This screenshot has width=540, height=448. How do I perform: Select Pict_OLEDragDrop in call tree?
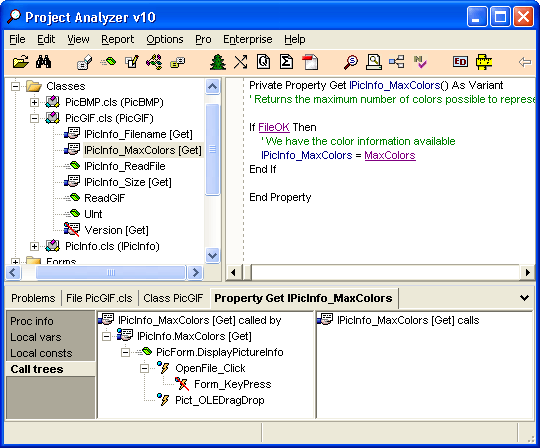coord(220,400)
